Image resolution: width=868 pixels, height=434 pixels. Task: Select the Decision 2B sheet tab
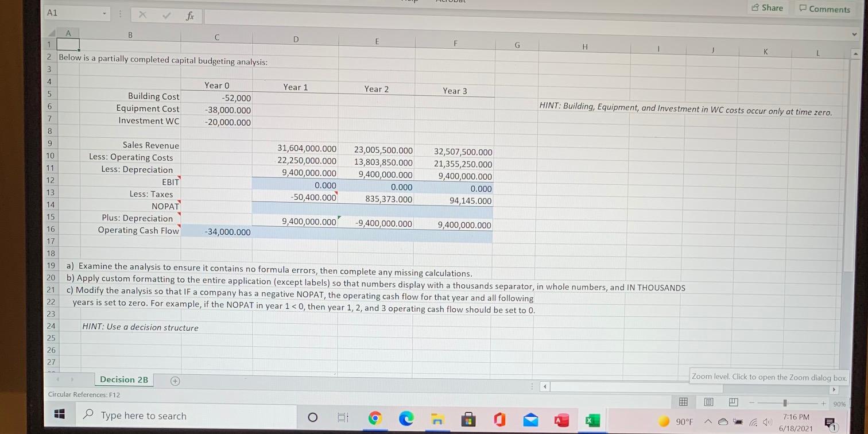pos(124,379)
